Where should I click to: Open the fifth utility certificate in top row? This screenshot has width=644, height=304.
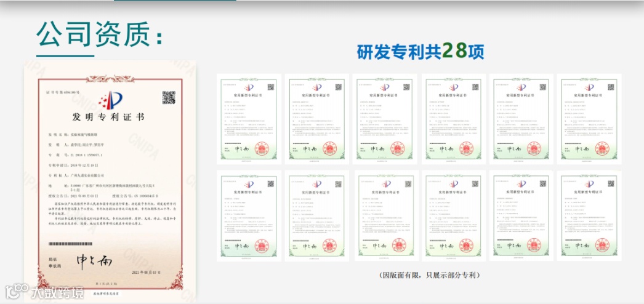coord(521,119)
